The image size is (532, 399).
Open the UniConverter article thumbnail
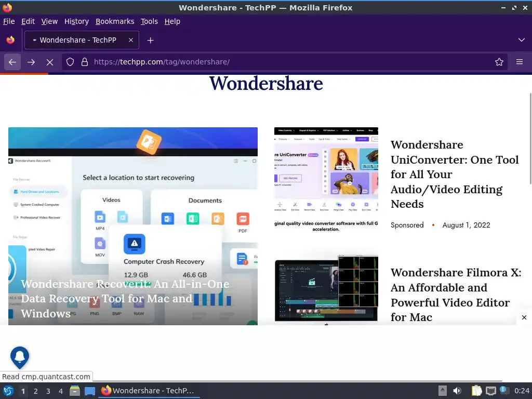[x=326, y=180]
